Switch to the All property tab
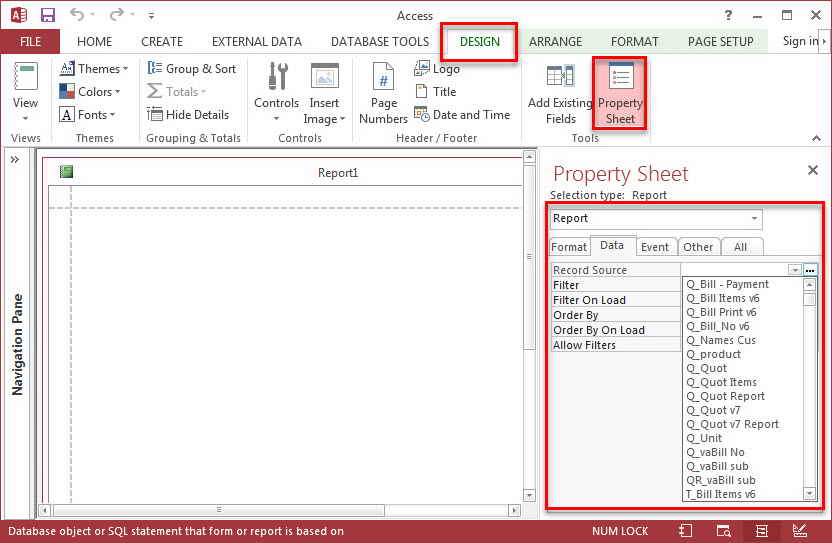832x543 pixels. click(x=741, y=247)
